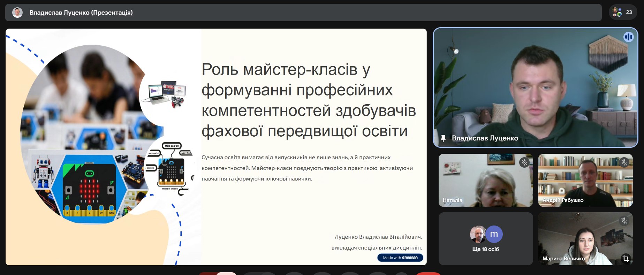The image size is (644, 275).
Task: Click the bald man's avatar in the overflow tile
Action: pyautogui.click(x=478, y=234)
